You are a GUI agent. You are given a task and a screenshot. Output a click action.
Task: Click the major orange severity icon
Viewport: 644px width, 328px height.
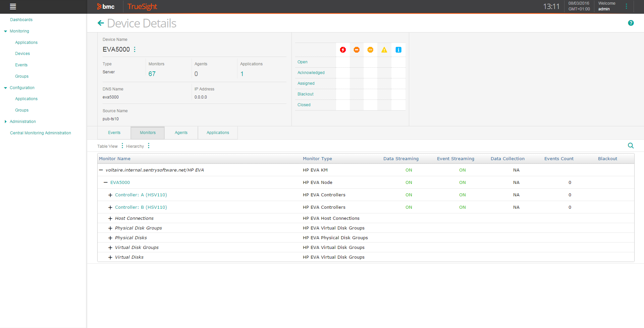(357, 50)
